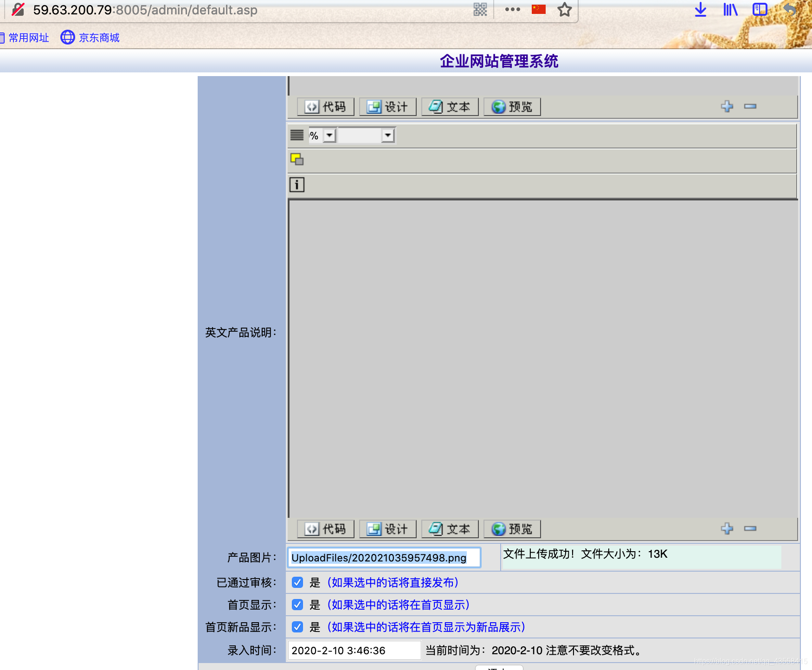Screen dimensions: 812x670
Task: Toggle the 首页显示 checkbox
Action: point(297,605)
